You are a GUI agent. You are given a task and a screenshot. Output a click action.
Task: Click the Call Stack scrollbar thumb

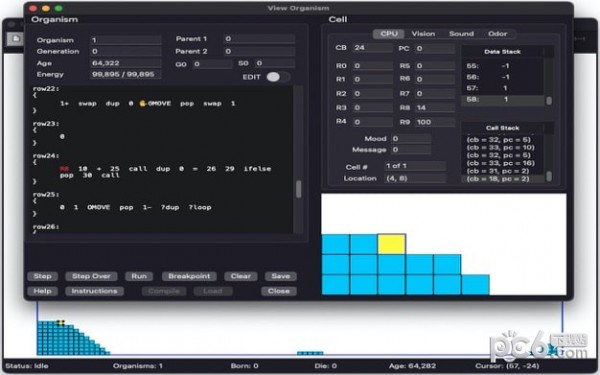click(549, 176)
